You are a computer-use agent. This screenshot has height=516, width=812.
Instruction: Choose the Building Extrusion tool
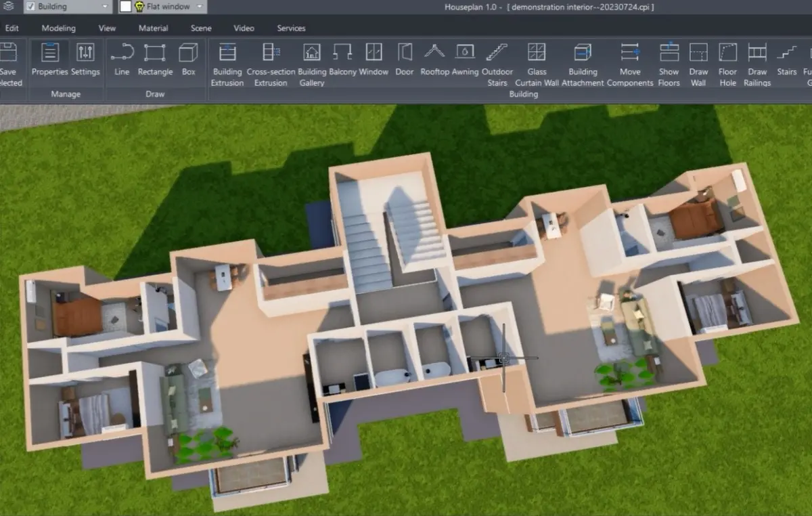pyautogui.click(x=227, y=64)
